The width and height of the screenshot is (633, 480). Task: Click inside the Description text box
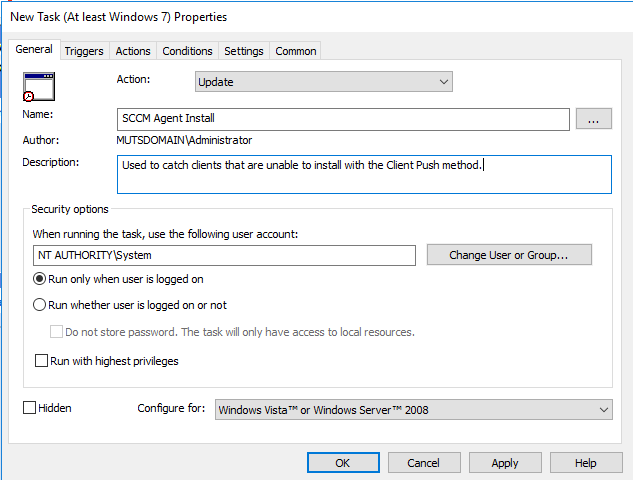[364, 174]
